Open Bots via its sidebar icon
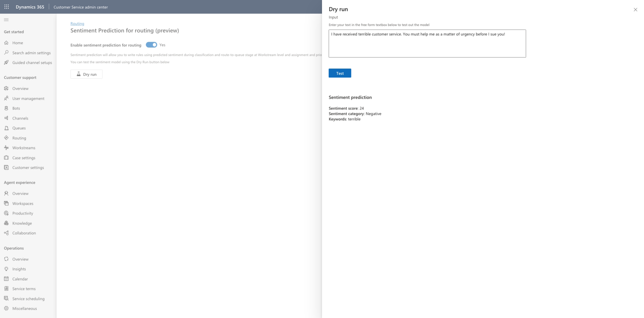The image size is (644, 318). click(x=6, y=108)
